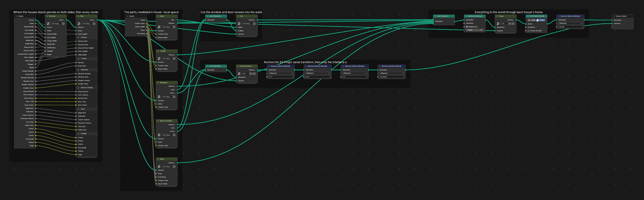644x200 pixels.
Task: Click the shield icon on Doors & Shops node
Action: [x=174, y=135]
